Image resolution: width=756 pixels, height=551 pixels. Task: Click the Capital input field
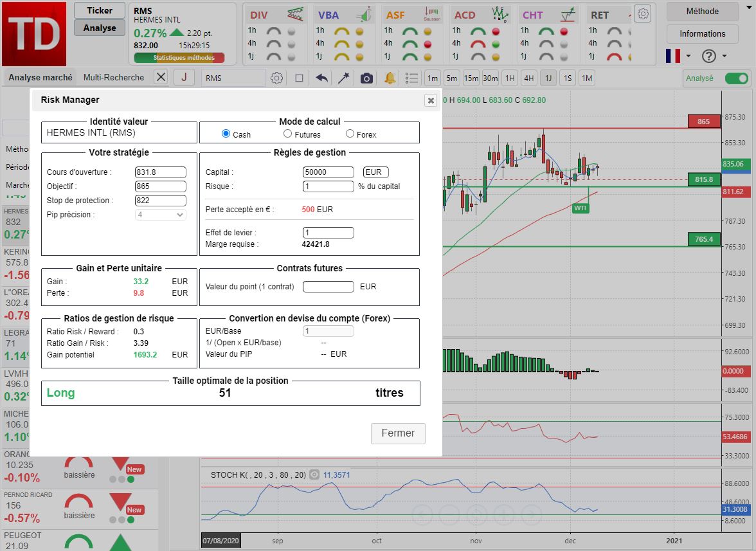328,172
